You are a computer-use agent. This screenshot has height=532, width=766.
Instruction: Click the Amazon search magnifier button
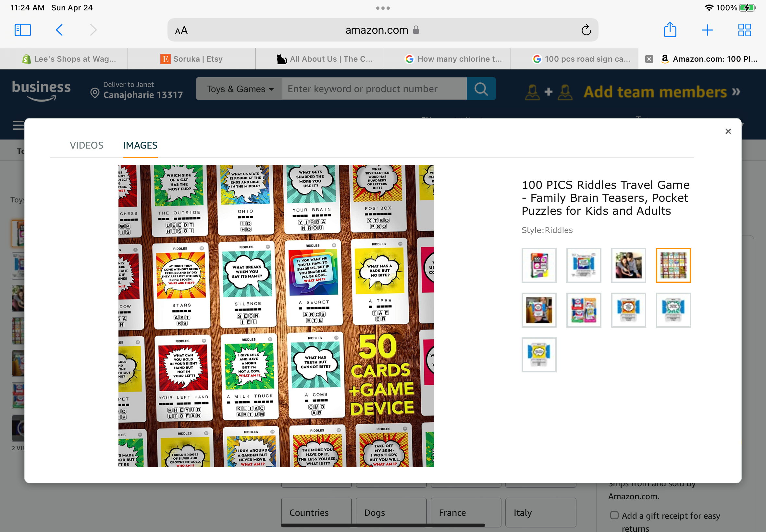pyautogui.click(x=481, y=89)
